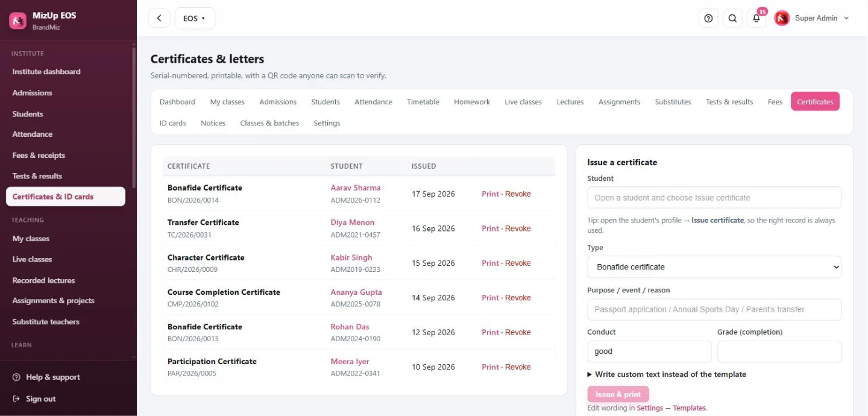Open the Settings tab
The width and height of the screenshot is (868, 416).
tap(327, 123)
